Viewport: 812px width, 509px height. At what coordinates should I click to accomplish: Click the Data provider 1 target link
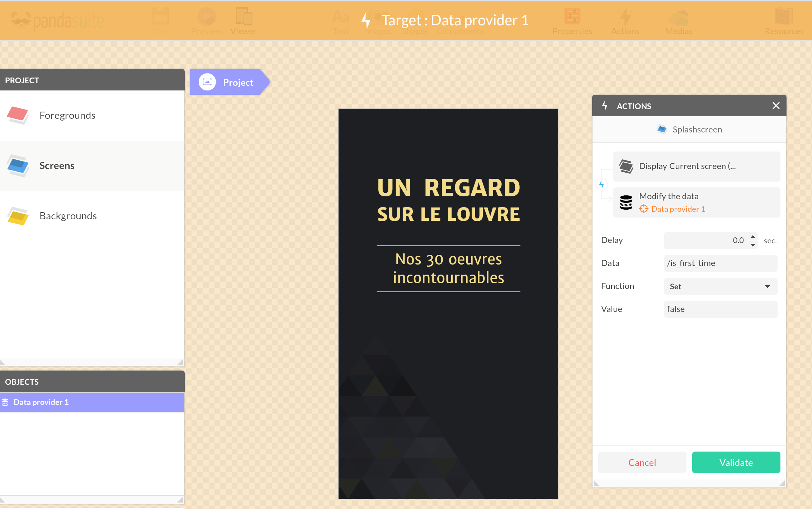tap(678, 209)
